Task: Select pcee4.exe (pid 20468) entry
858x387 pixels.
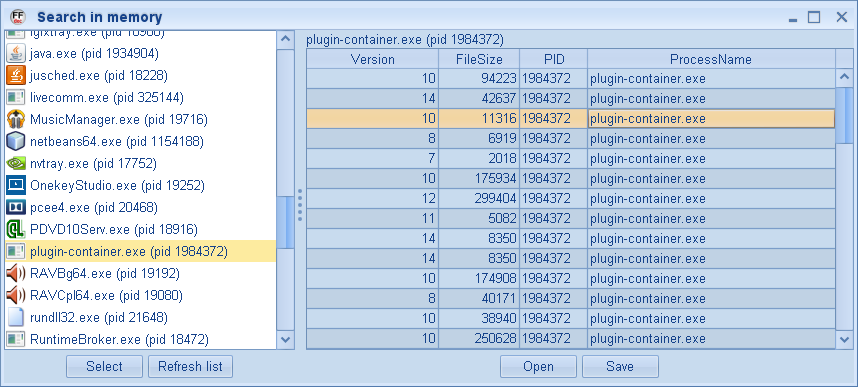Action: click(140, 207)
